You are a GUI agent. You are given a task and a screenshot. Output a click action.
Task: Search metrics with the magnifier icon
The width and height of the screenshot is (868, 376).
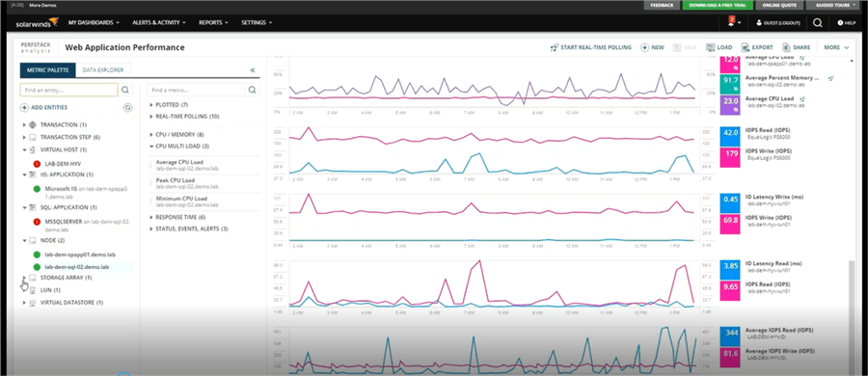[x=253, y=90]
